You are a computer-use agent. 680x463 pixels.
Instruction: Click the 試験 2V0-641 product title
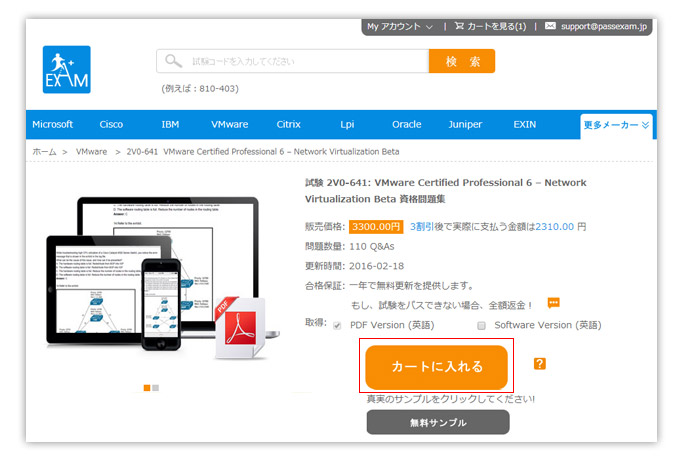(x=445, y=191)
